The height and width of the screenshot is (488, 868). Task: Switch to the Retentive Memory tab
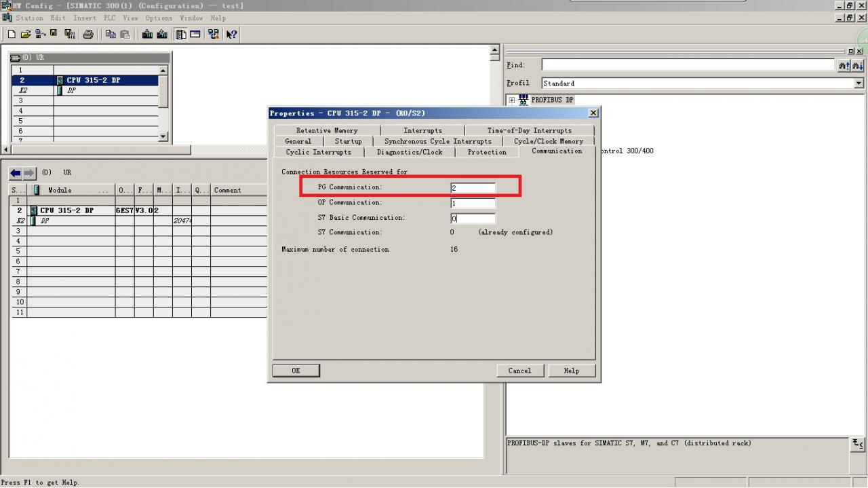click(x=327, y=130)
